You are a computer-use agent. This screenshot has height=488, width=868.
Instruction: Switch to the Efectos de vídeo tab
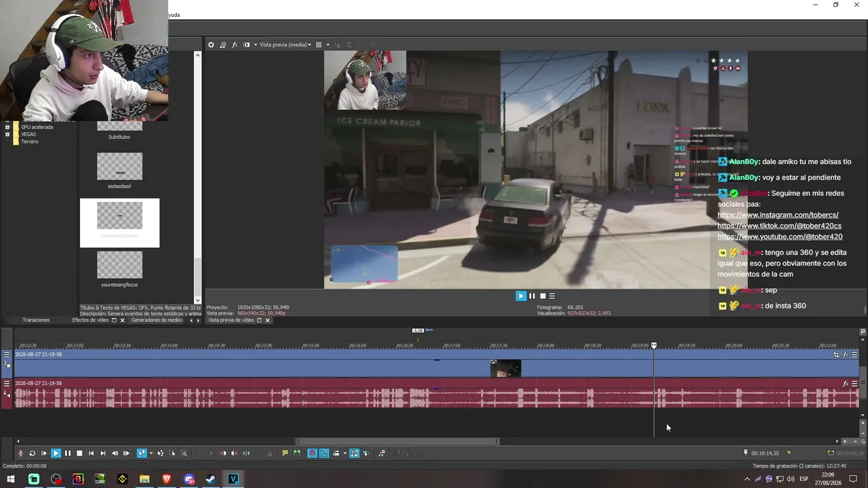coord(90,320)
